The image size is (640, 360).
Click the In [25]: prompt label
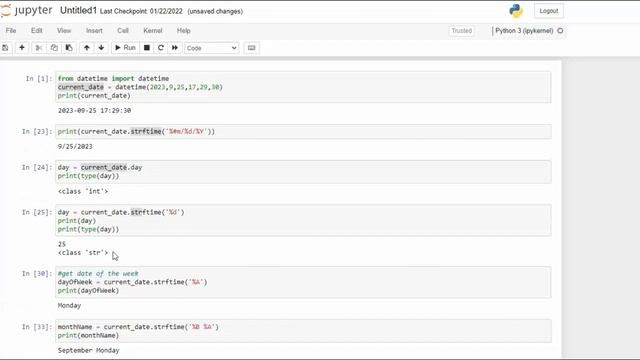37,212
